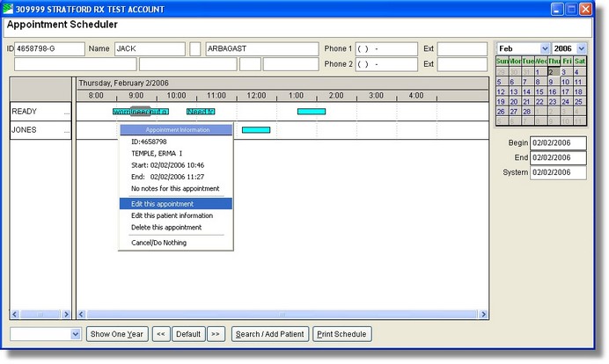Select day 3 in the calendar

(x=566, y=72)
